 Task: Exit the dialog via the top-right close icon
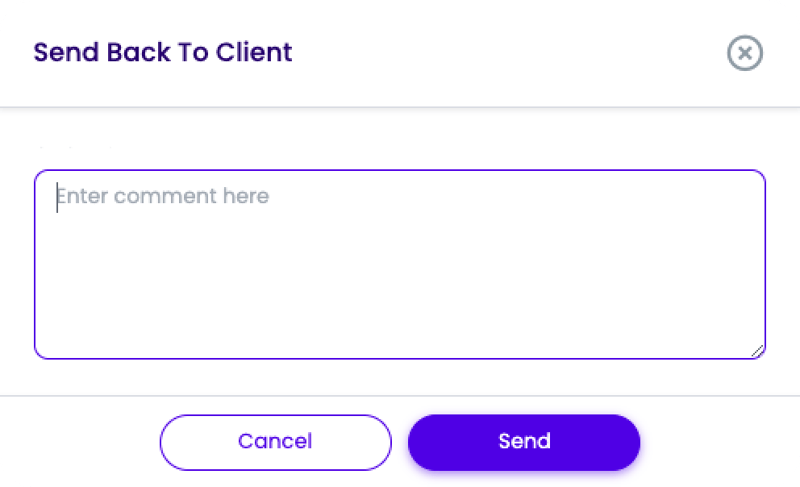pyautogui.click(x=744, y=53)
